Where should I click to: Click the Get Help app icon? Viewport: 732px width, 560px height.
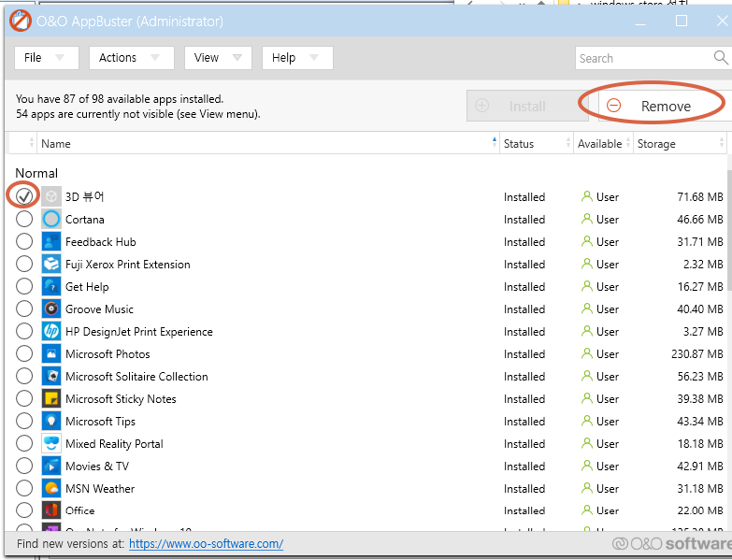tap(51, 286)
